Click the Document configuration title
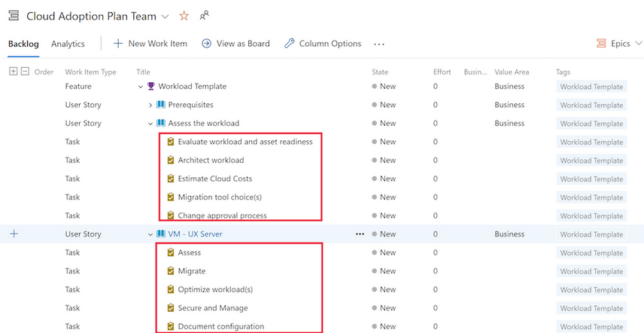Image resolution: width=644 pixels, height=333 pixels. (221, 326)
